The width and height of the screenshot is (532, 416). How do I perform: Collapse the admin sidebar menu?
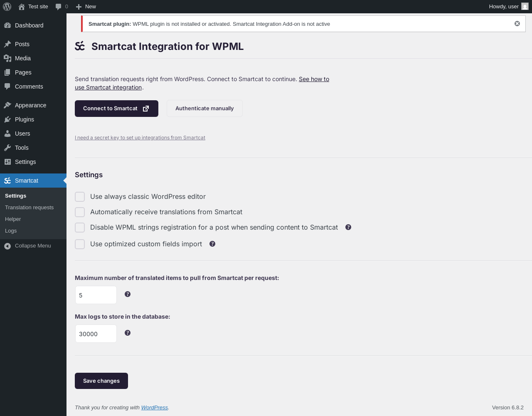pyautogui.click(x=33, y=246)
